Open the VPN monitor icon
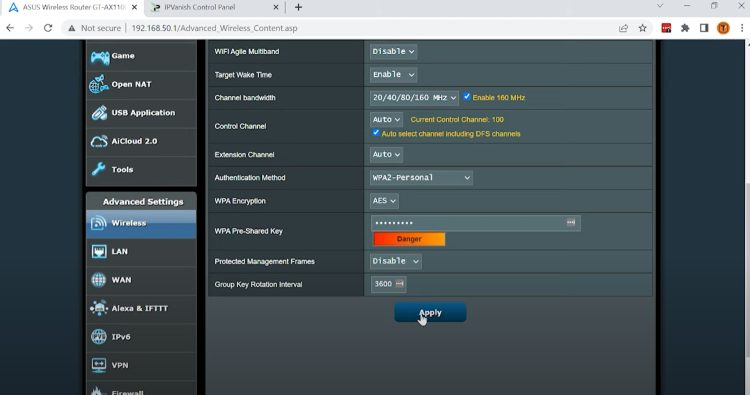The image size is (750, 395). coord(99,365)
